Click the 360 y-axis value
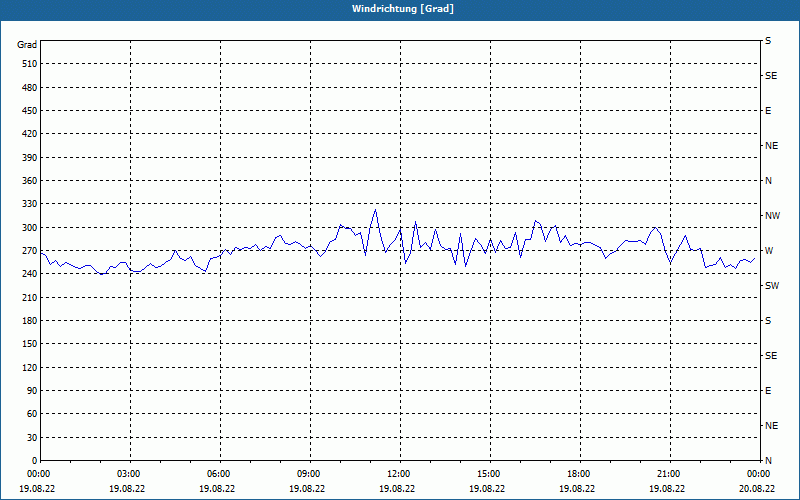The height and width of the screenshot is (500, 800). (x=30, y=181)
